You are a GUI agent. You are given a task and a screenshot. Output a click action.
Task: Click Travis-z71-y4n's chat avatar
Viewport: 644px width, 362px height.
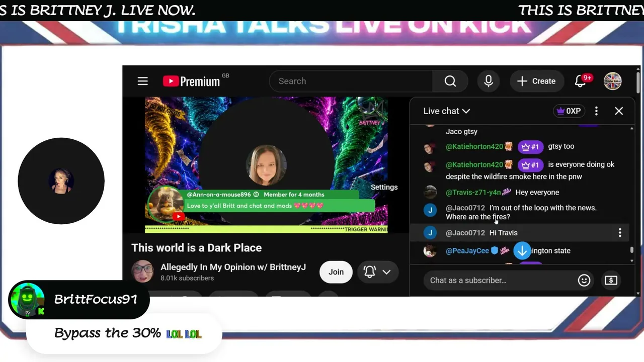tap(430, 192)
